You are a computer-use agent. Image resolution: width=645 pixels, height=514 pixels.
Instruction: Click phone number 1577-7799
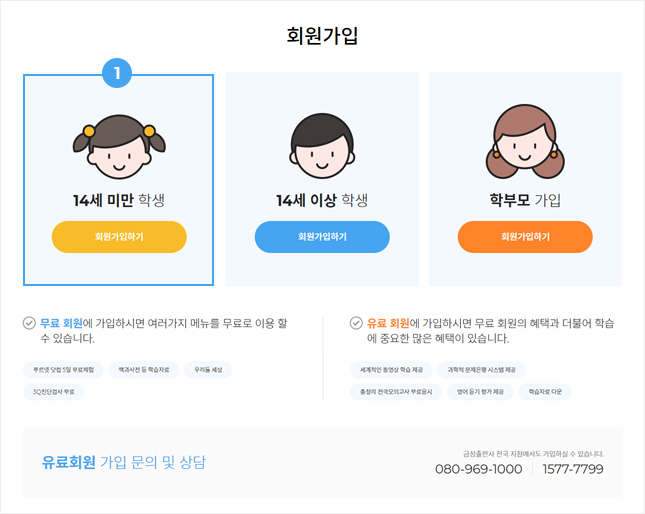point(573,469)
